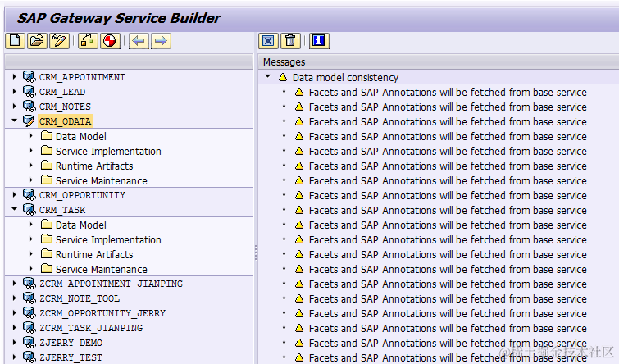Click the CRM_APPOINTMENT project icon
The height and width of the screenshot is (364, 619).
[30, 76]
